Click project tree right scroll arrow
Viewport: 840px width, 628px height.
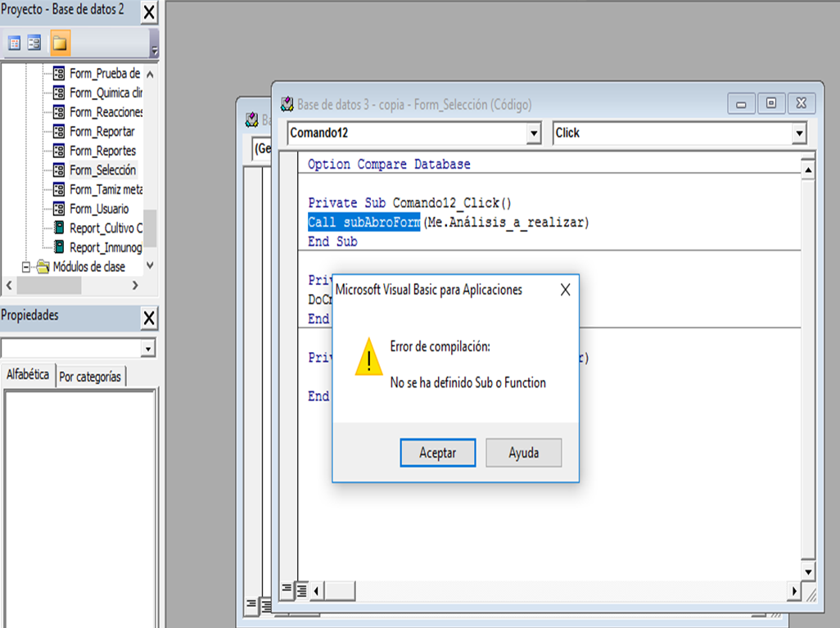pos(135,286)
